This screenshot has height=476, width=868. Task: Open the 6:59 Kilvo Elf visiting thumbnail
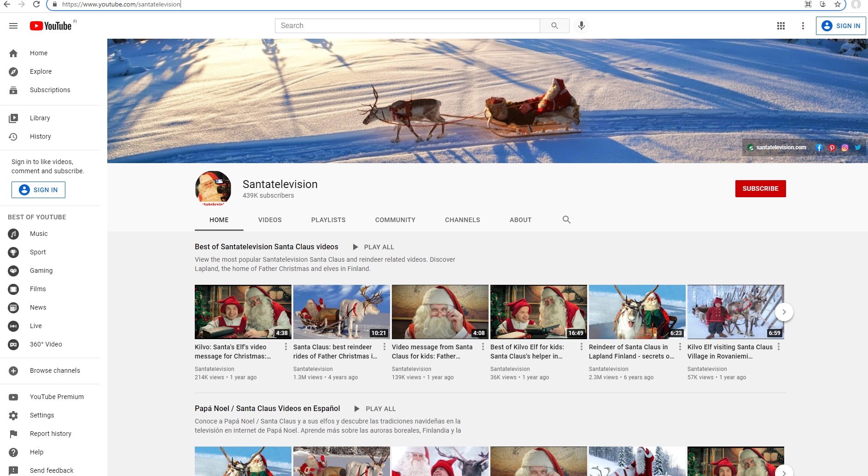click(736, 312)
